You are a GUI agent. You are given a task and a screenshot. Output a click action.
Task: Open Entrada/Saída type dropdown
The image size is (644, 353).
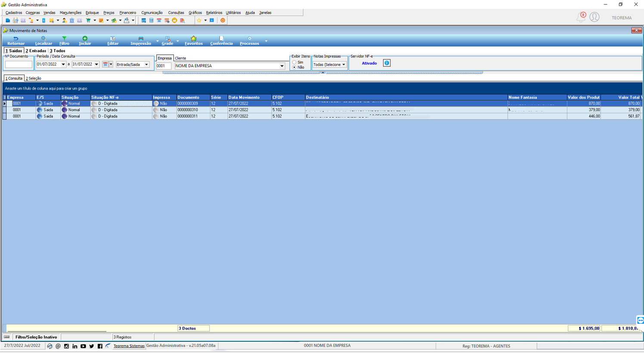tap(146, 65)
